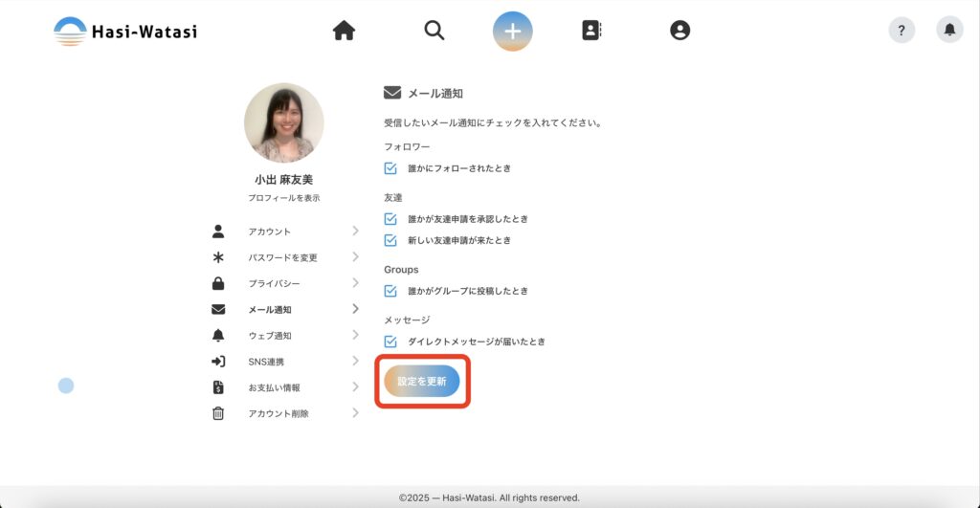
Task: Click the 設定を更新 button
Action: click(422, 381)
